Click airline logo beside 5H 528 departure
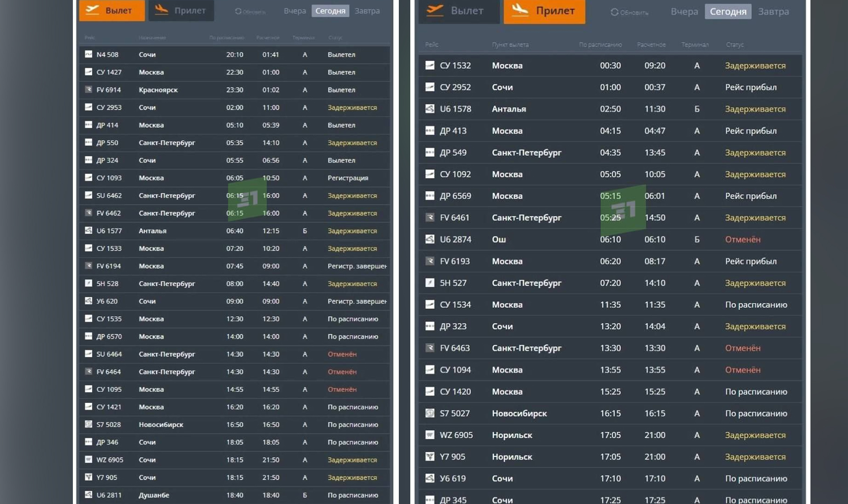The width and height of the screenshot is (848, 504). (x=88, y=283)
